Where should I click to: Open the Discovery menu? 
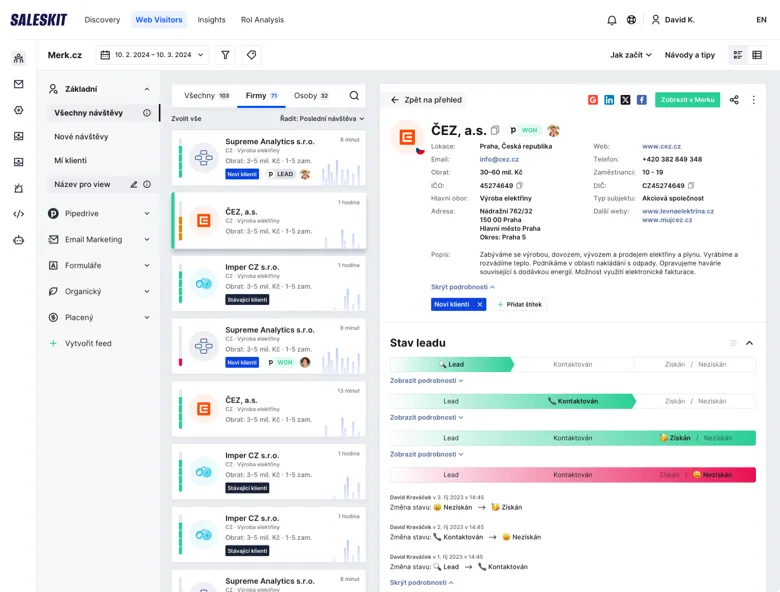pyautogui.click(x=102, y=20)
